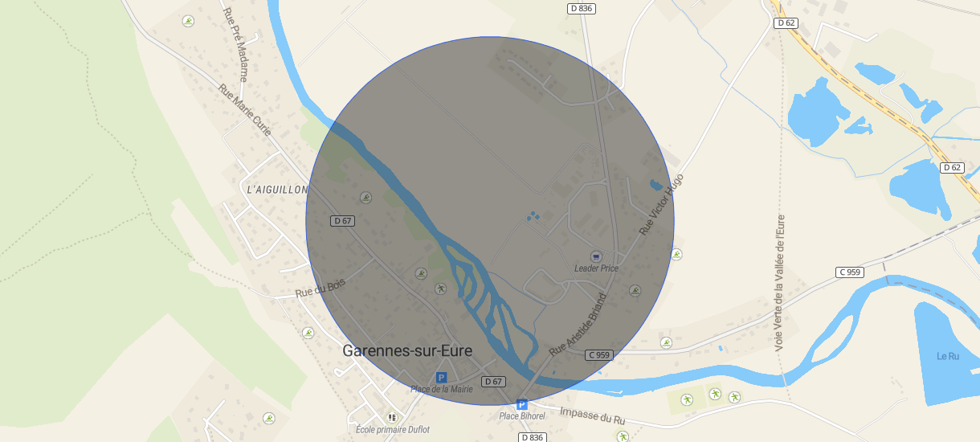Click the sports icon just under the L'AIGUILLON label
980x442 pixels.
[x=366, y=197]
